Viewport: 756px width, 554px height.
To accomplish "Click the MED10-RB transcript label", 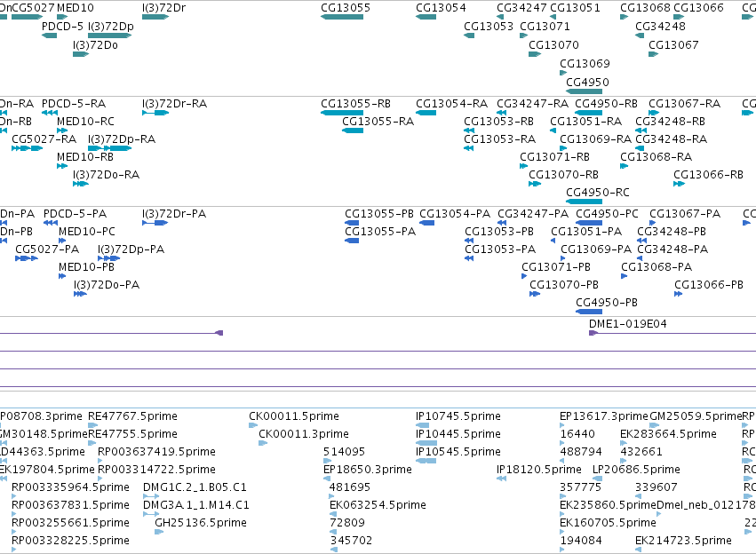I will pos(85,157).
